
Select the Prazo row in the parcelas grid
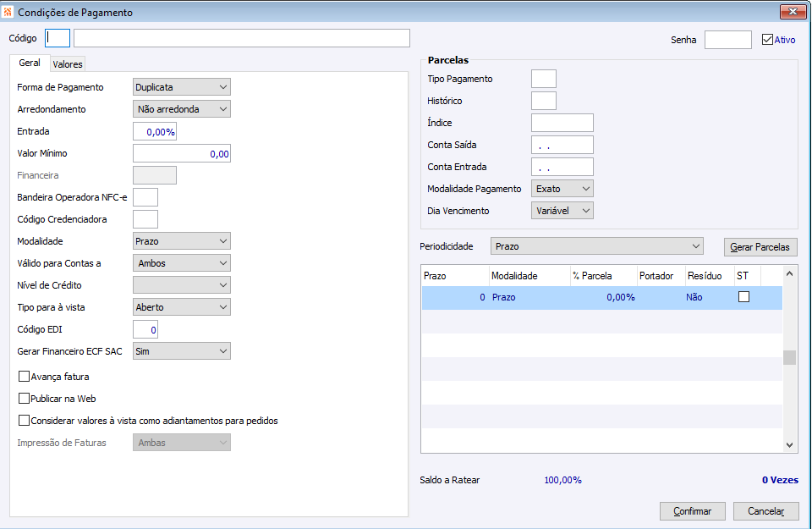[541, 297]
